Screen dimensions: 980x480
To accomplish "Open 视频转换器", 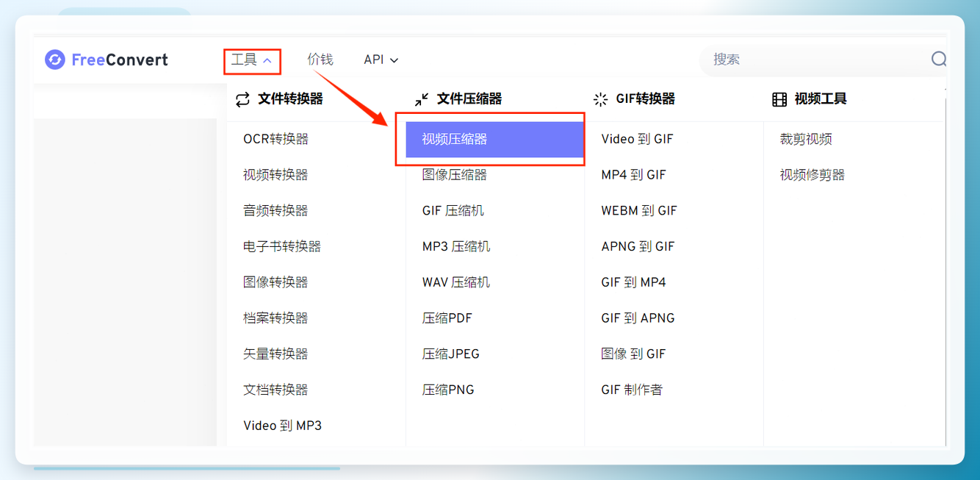I will (x=275, y=175).
